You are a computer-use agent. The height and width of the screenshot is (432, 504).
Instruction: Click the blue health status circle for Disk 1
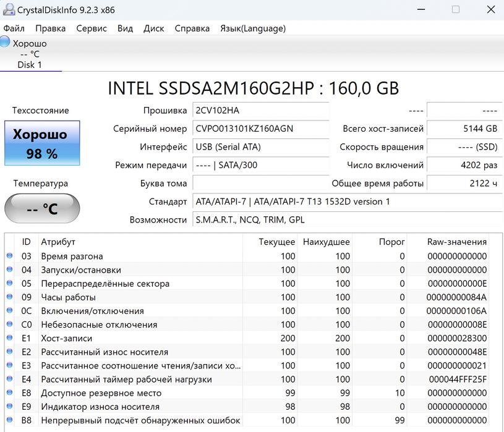coord(5,42)
